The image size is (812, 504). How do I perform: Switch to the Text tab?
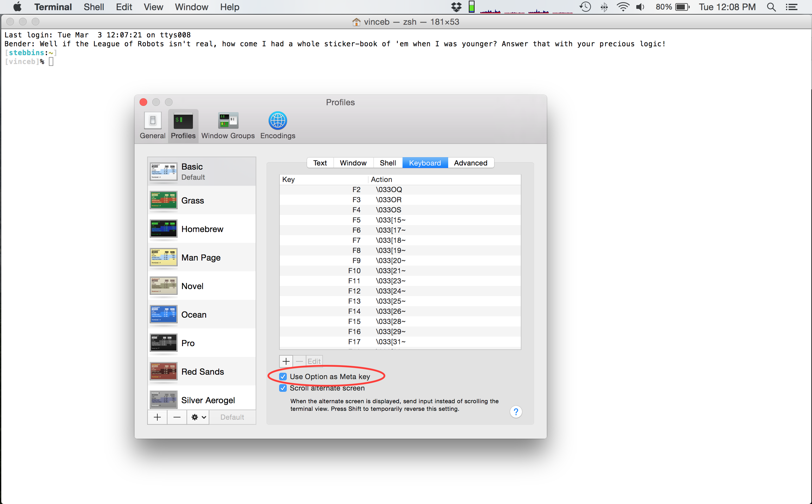[320, 163]
